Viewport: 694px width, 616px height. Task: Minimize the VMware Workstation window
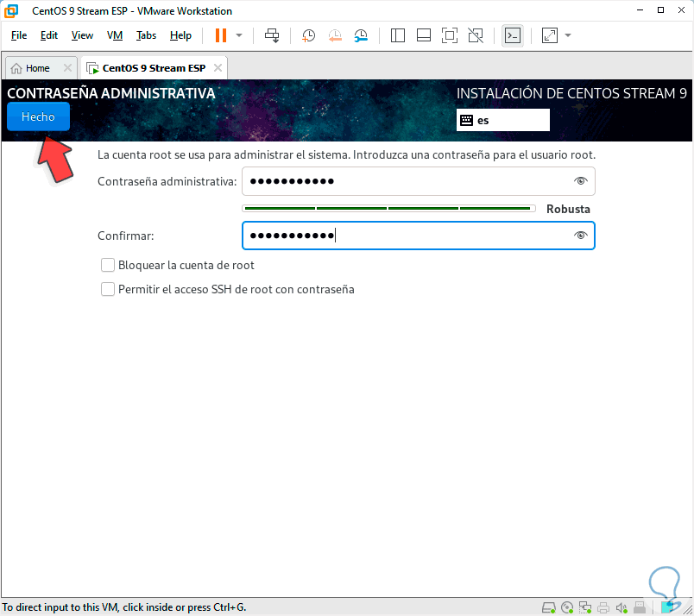click(640, 10)
